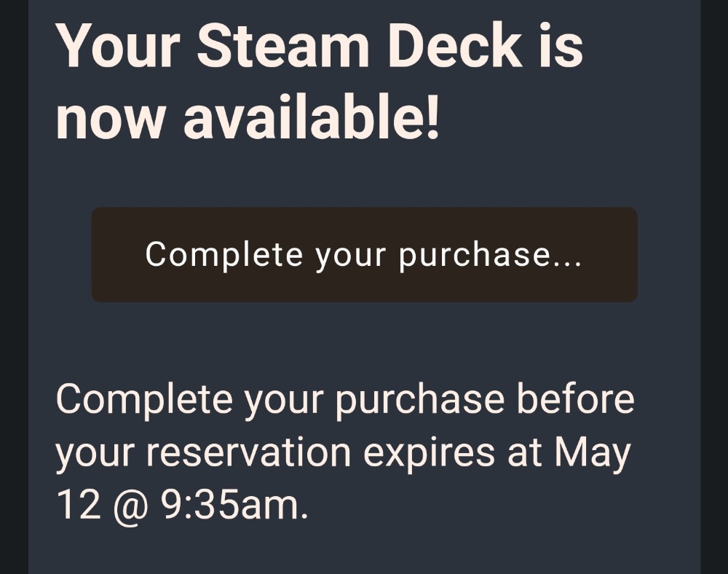Click the word "purchase" inside the dark button
This screenshot has width=728, height=574.
tap(475, 256)
